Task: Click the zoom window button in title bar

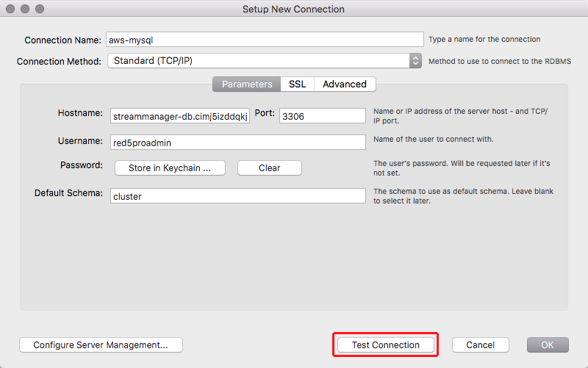Action: 40,9
